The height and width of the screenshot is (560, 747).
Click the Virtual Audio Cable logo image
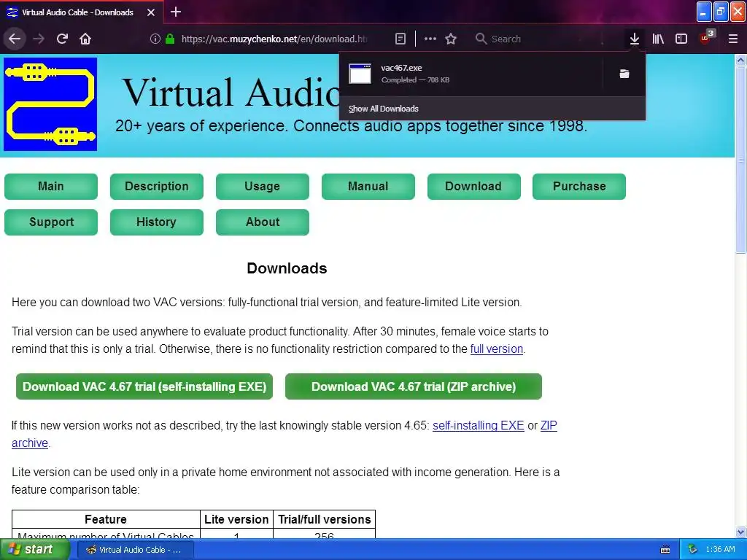click(50, 104)
